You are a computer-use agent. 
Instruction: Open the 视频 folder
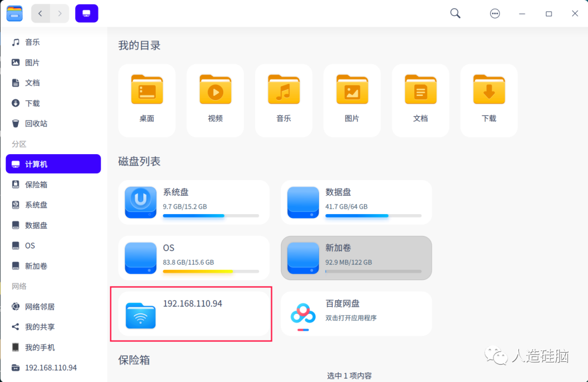pos(215,100)
